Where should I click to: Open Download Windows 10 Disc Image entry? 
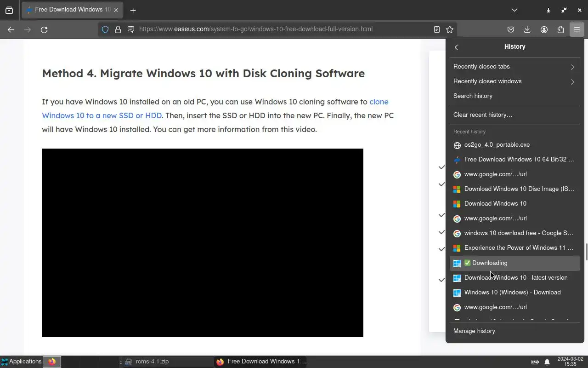click(x=514, y=189)
